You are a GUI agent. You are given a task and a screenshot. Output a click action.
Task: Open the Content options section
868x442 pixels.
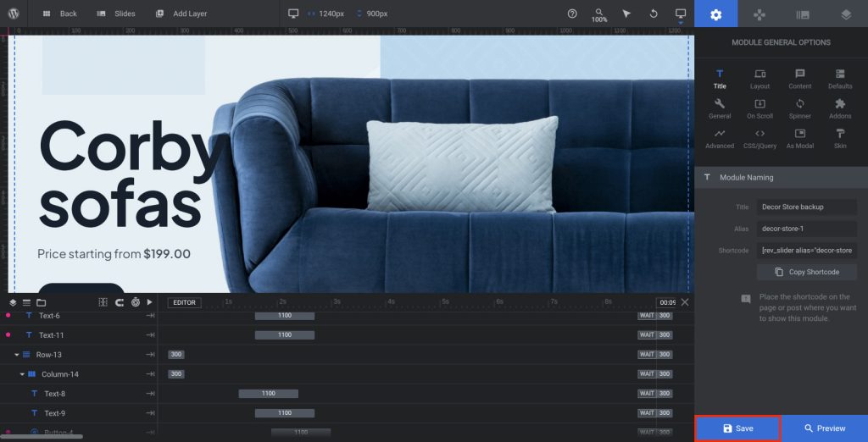800,79
